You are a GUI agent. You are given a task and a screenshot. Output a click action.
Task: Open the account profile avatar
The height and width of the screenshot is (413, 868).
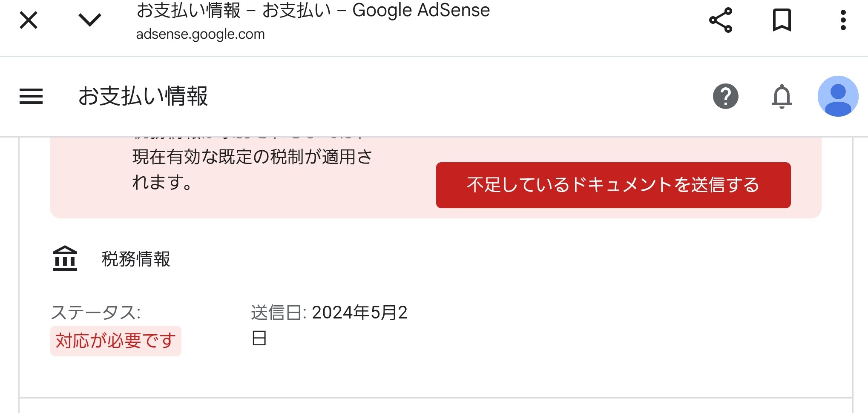[x=838, y=96]
